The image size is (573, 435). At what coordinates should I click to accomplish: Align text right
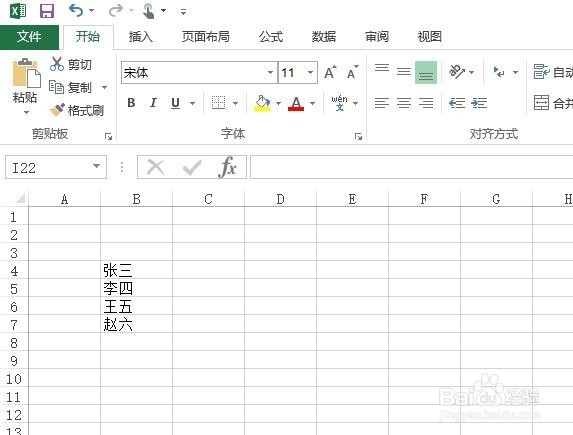point(426,103)
